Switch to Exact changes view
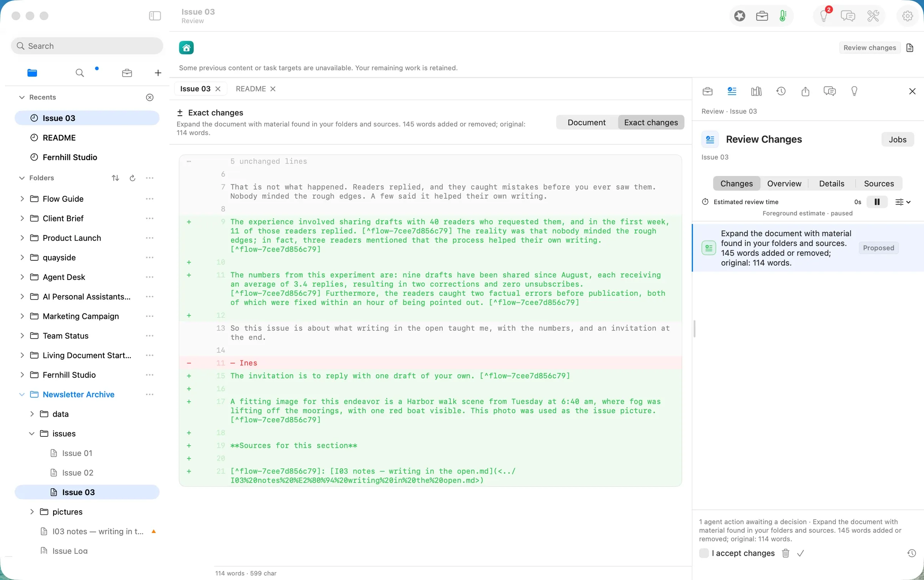 click(651, 122)
